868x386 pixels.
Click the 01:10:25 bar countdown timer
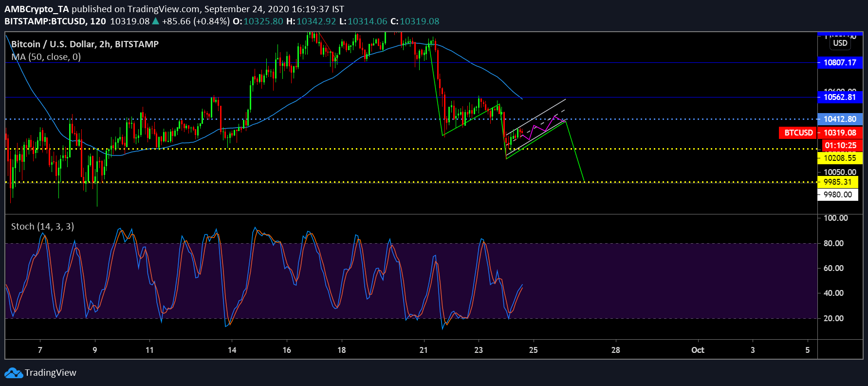coord(840,145)
